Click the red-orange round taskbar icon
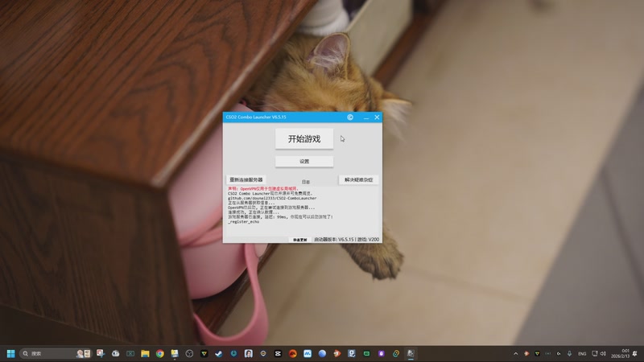The width and height of the screenshot is (644, 362). tap(292, 353)
